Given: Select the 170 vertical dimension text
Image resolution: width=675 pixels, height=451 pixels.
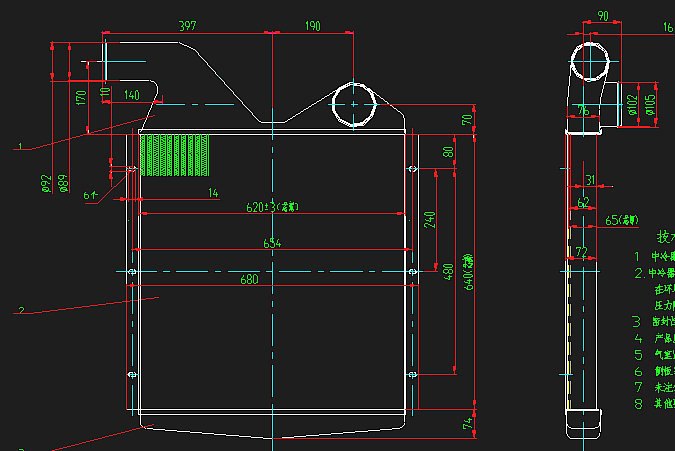Looking at the screenshot, I should point(80,98).
